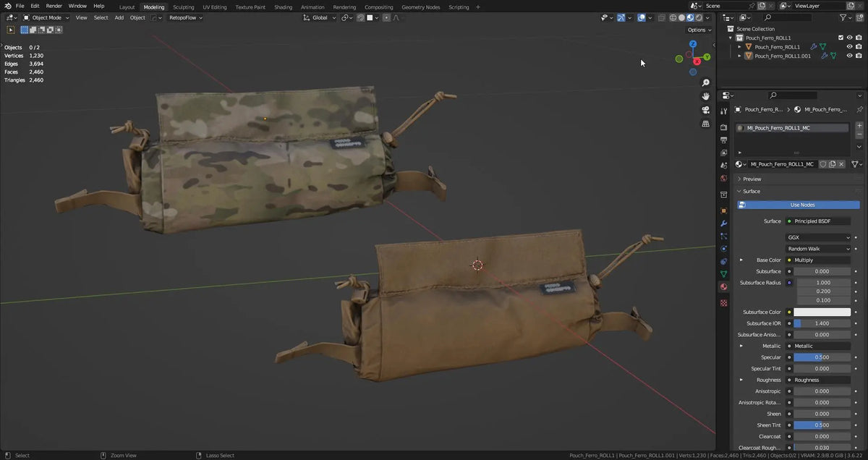Expand the Base Color input arrow
The image size is (868, 460).
[741, 260]
